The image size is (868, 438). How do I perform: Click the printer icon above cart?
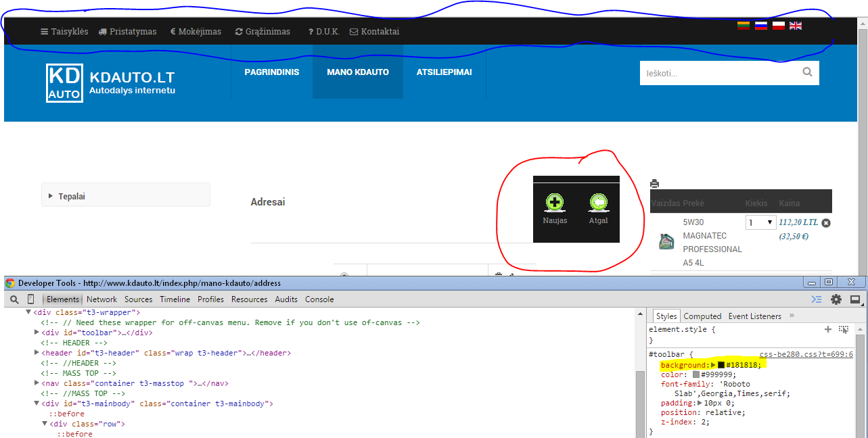654,183
